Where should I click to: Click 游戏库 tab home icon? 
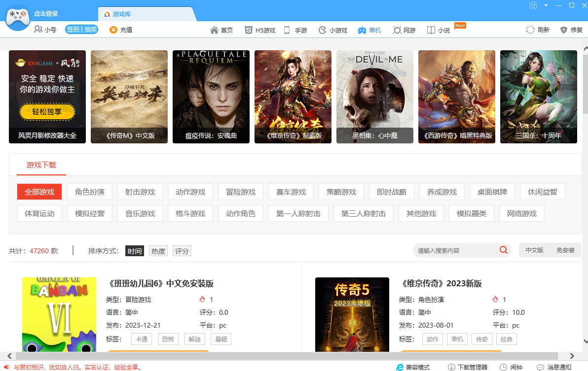107,14
